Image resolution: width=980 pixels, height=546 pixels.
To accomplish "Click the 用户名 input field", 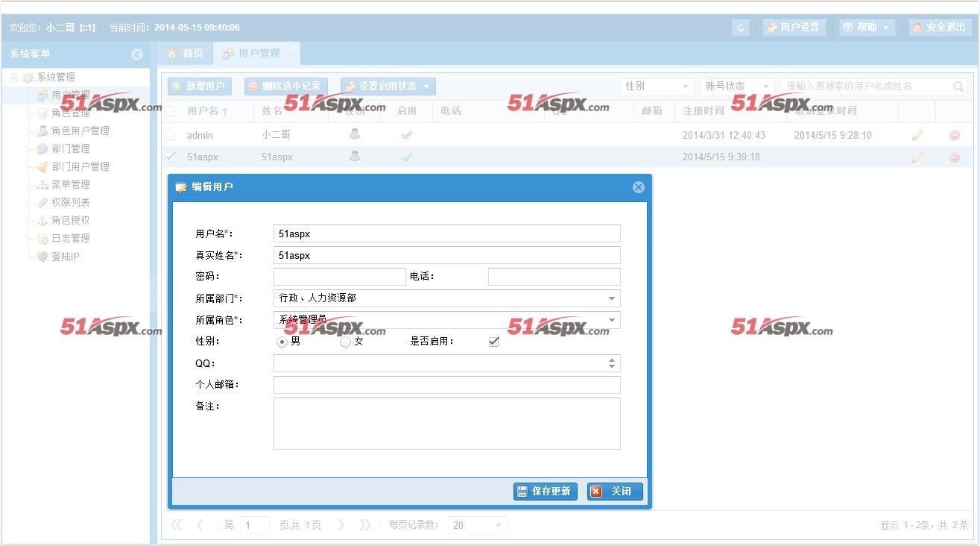I will 447,233.
